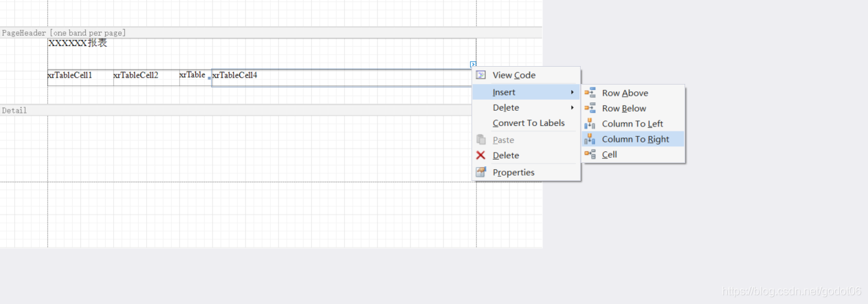Open the smart tag arrow above the table

coord(473,65)
